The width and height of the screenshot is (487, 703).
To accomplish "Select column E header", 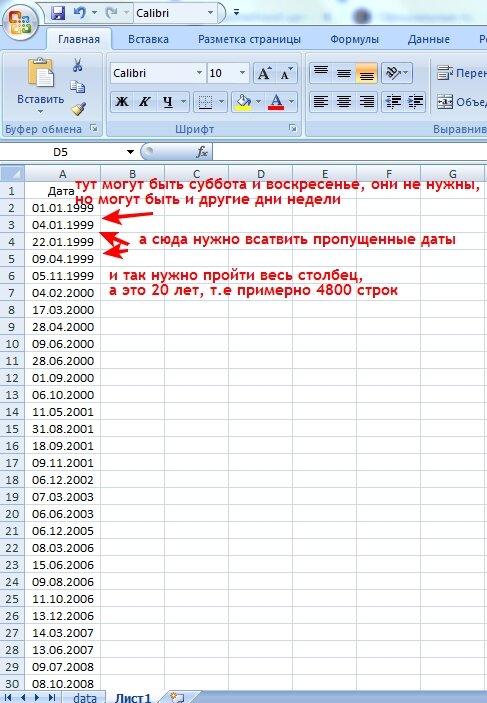I will pos(325,174).
